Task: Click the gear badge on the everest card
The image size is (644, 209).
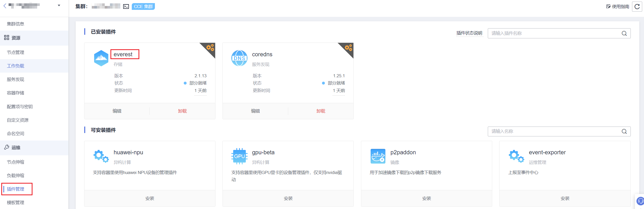Action: (x=210, y=47)
